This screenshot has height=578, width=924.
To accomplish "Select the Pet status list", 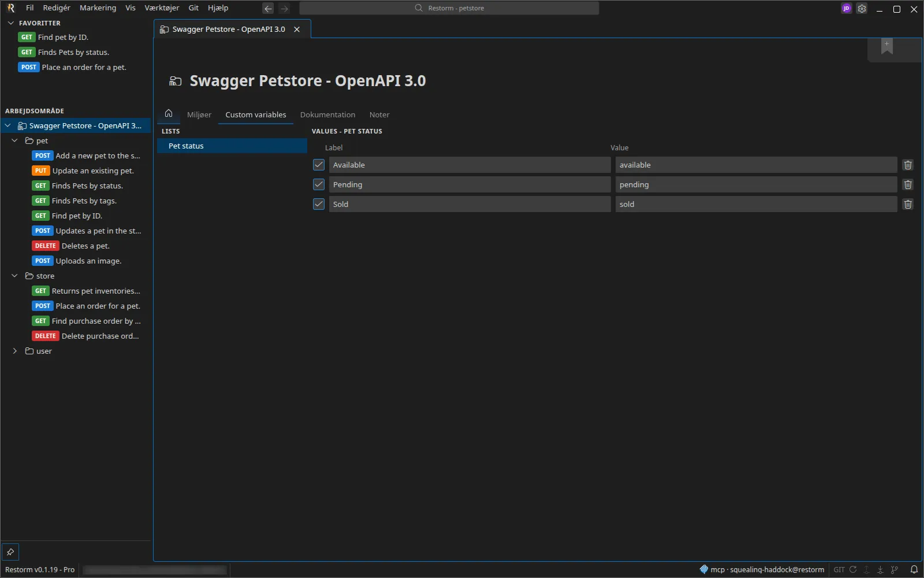I will click(232, 146).
